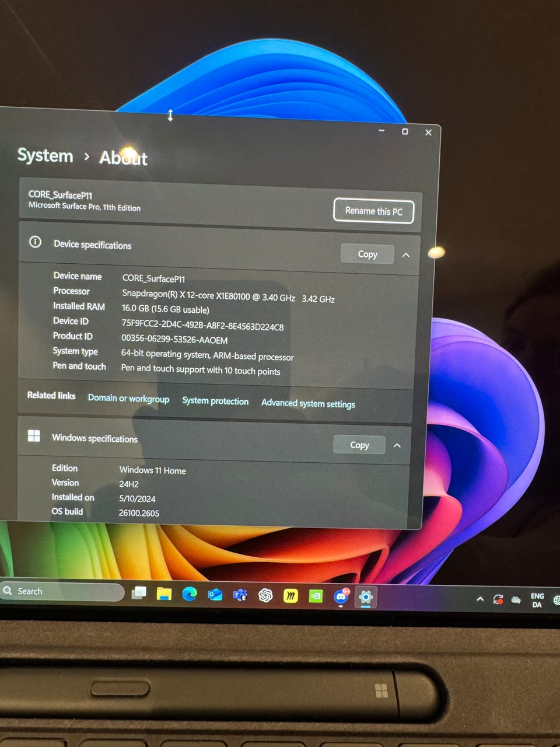Click the Device name value under Device specifications
This screenshot has width=560, height=747.
pos(153,278)
